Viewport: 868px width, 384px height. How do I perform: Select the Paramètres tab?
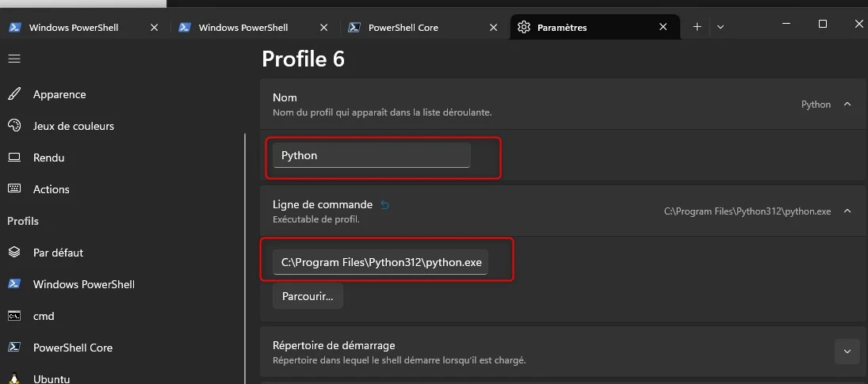(x=595, y=27)
